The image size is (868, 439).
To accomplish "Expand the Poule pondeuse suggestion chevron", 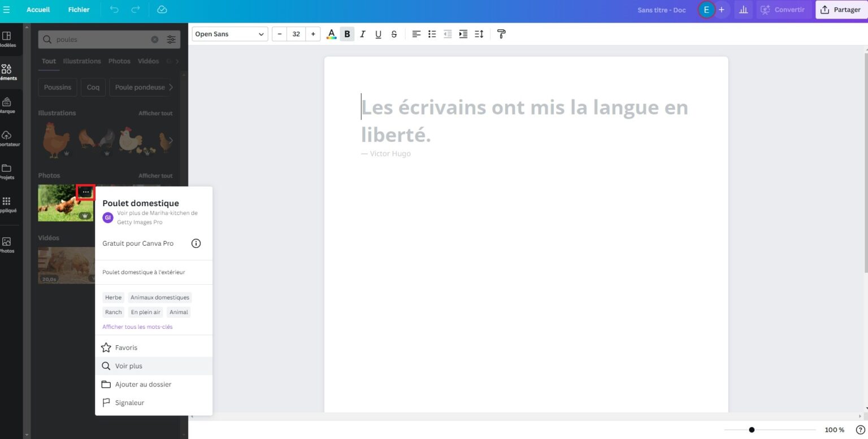I will coord(170,87).
